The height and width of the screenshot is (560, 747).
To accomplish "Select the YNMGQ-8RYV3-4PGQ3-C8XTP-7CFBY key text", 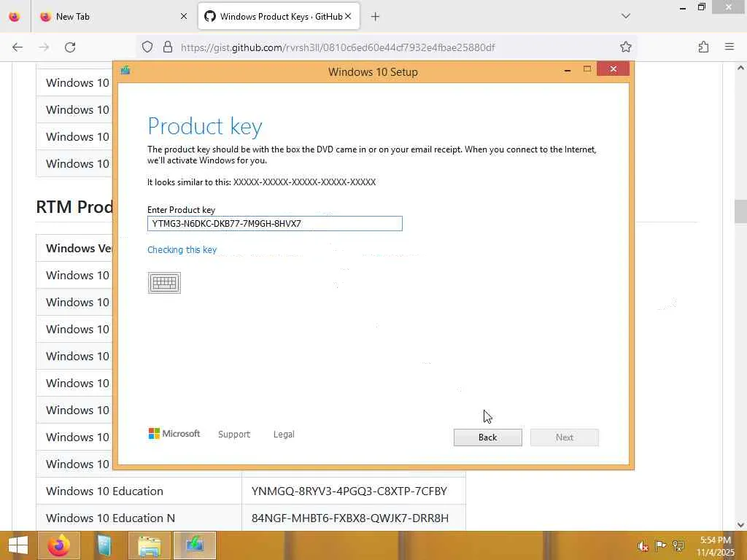I will 349,491.
